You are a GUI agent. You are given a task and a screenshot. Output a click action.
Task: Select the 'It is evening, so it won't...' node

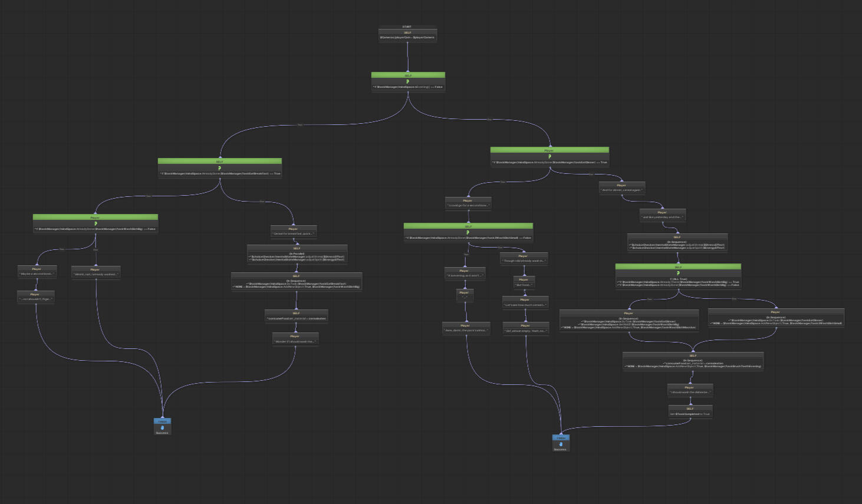[465, 273]
